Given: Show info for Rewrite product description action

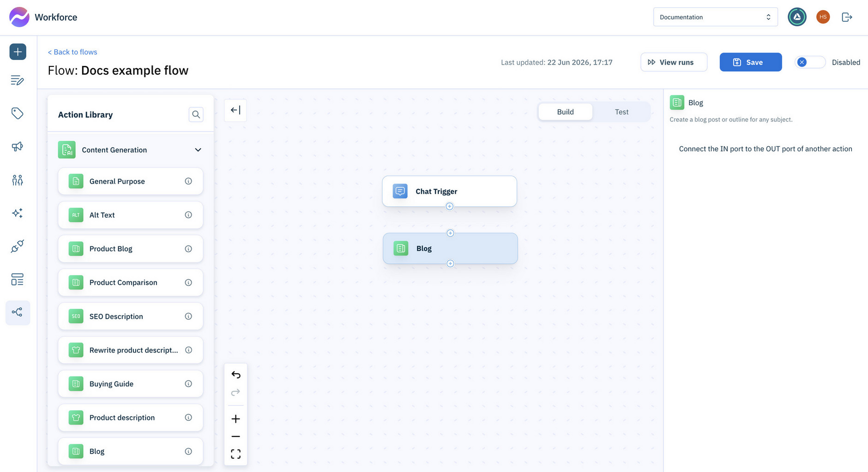Looking at the screenshot, I should click(188, 350).
